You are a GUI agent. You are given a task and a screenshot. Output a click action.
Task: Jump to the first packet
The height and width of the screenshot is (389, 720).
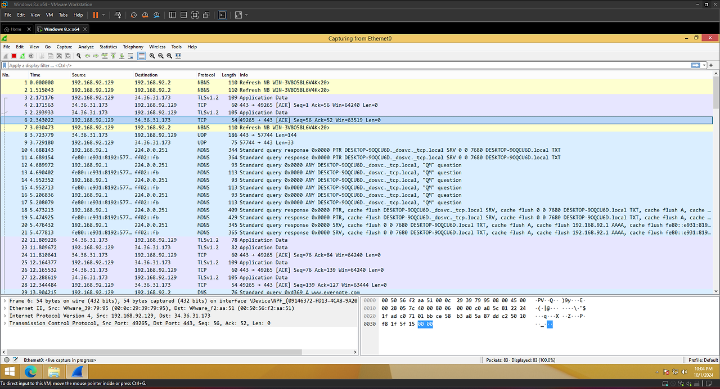(113, 56)
